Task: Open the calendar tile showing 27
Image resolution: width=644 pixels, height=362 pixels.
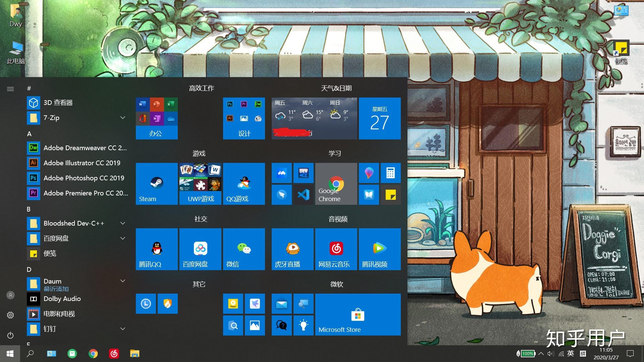Action: pos(380,118)
